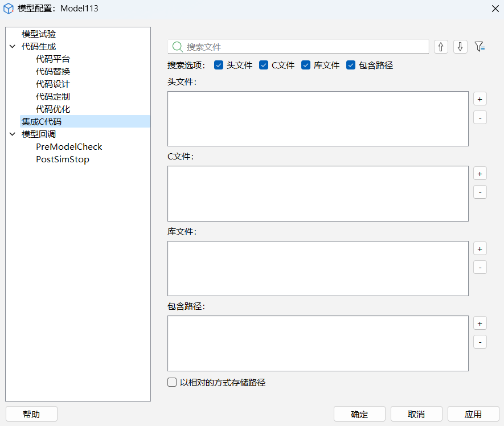Close the 模型配置 dialog window

pyautogui.click(x=494, y=8)
